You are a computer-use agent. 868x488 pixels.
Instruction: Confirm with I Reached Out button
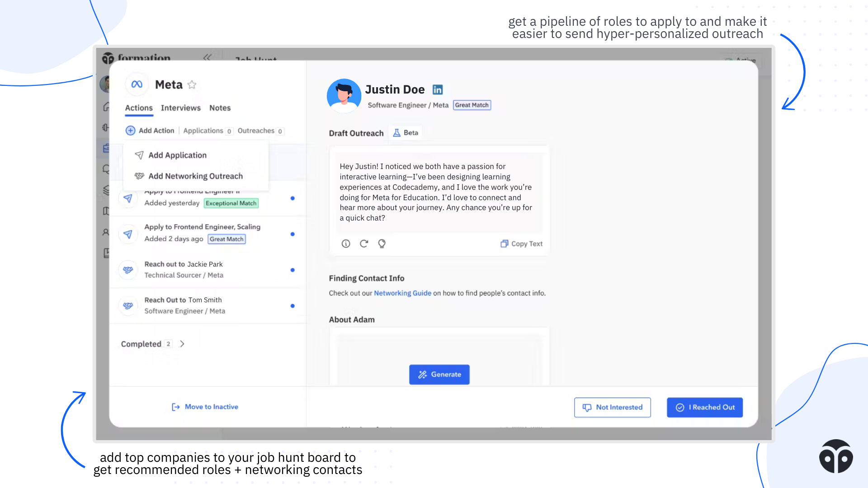(x=704, y=407)
